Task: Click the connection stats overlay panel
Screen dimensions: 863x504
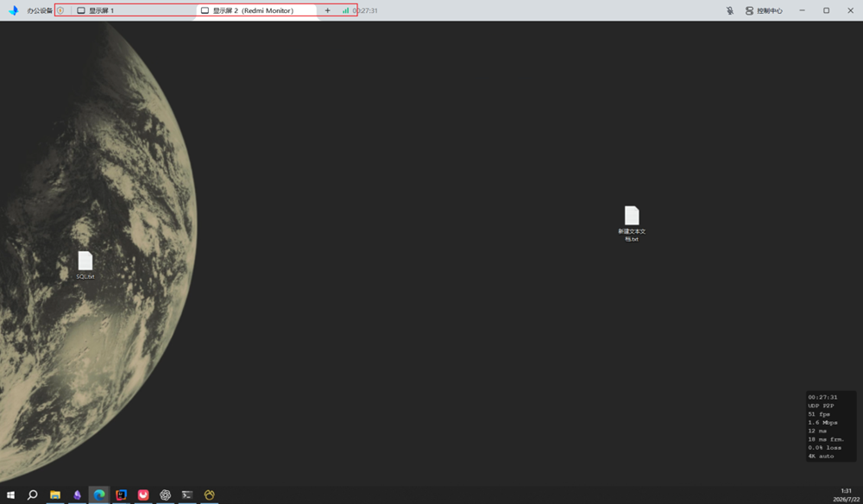Action: [831, 426]
